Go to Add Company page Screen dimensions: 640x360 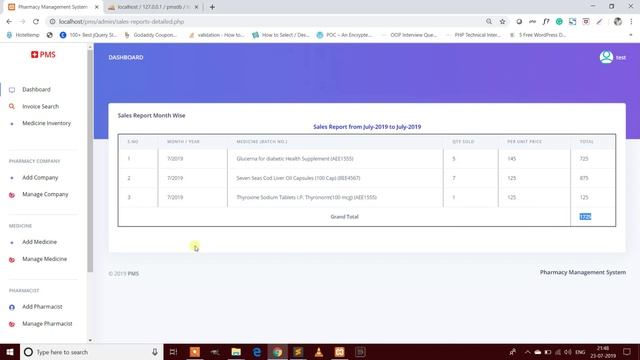point(40,178)
